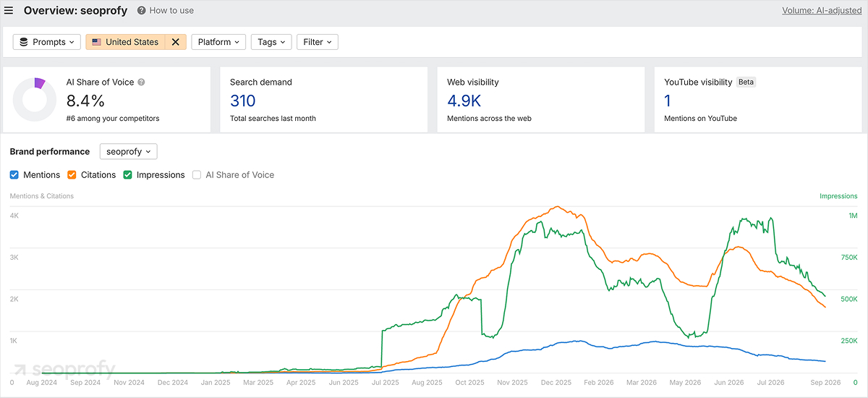
Task: Click the 8.4% share value
Action: pos(85,101)
